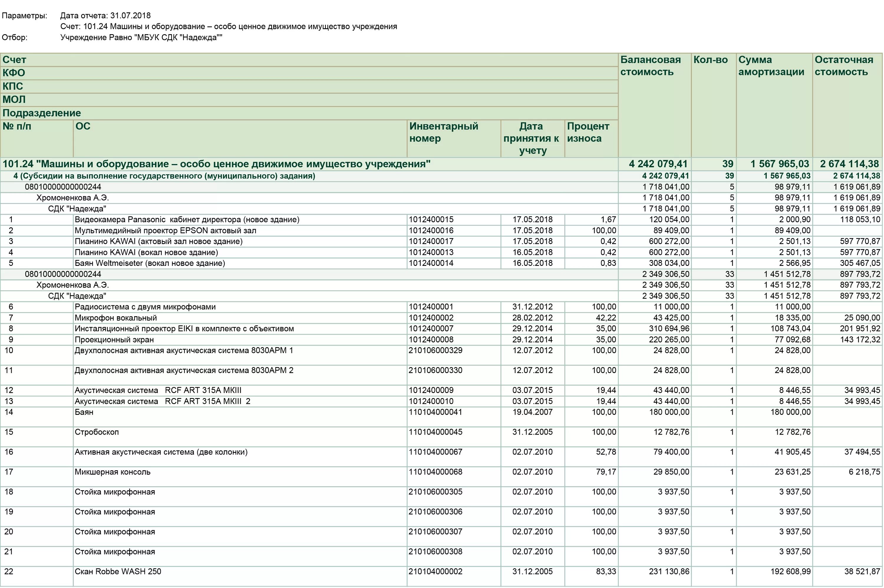Image resolution: width=884 pixels, height=588 pixels.
Task: Select inventory number 210106000308
Action: [435, 551]
